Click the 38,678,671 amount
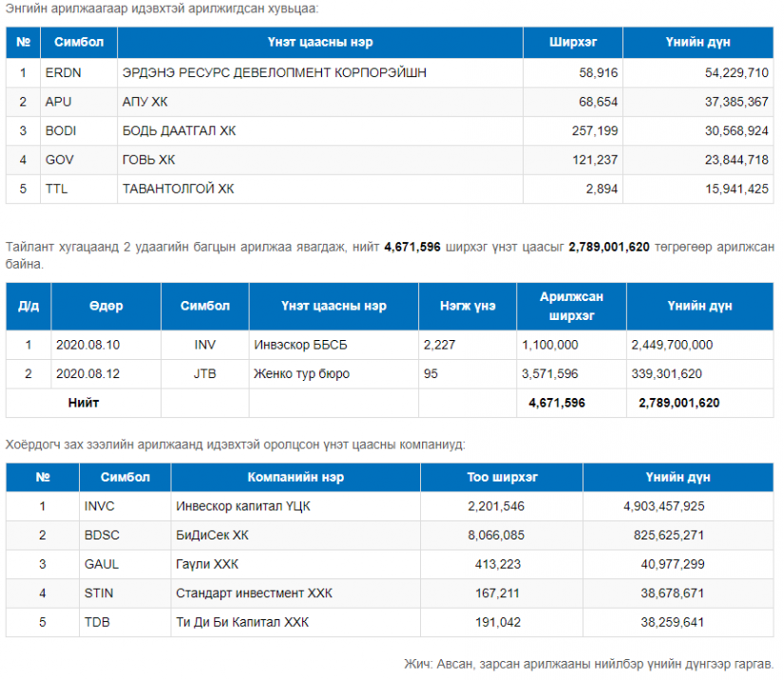Screen dimensions: 784x680 pyautogui.click(x=673, y=594)
